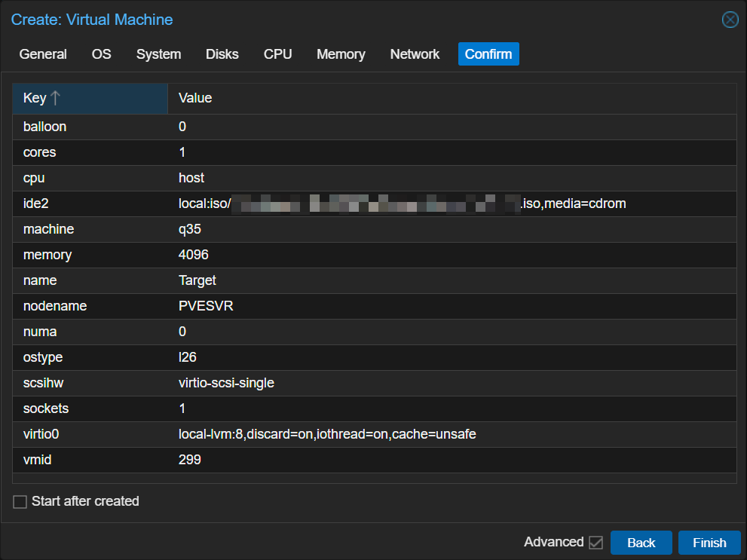Image resolution: width=747 pixels, height=560 pixels.
Task: Open the Network tab
Action: click(415, 54)
